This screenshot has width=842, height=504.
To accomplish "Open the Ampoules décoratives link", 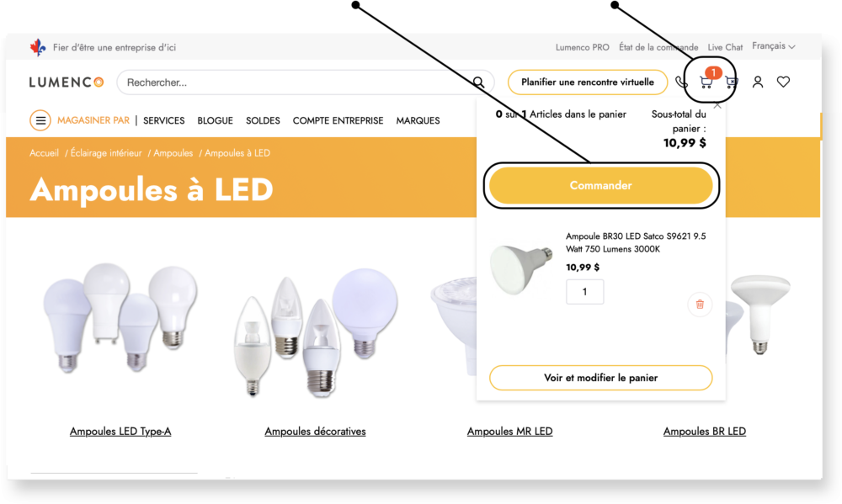I will 315,432.
